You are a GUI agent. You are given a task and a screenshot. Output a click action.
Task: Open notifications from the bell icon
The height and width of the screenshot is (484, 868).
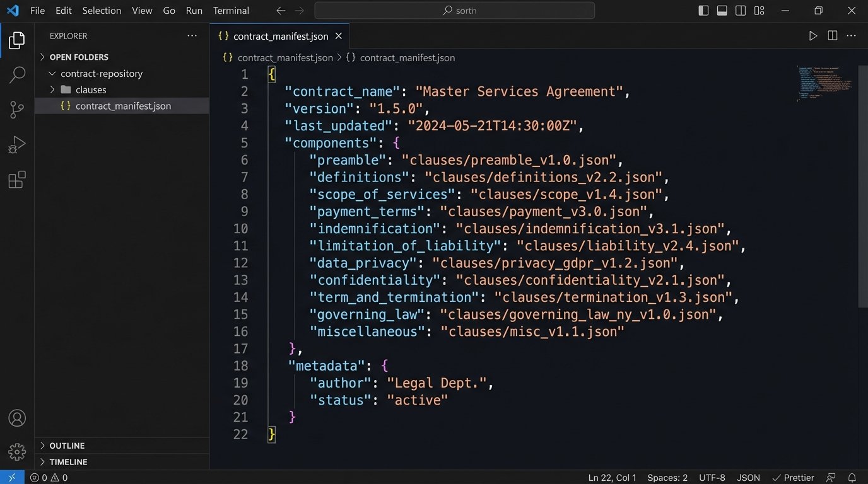(x=853, y=478)
